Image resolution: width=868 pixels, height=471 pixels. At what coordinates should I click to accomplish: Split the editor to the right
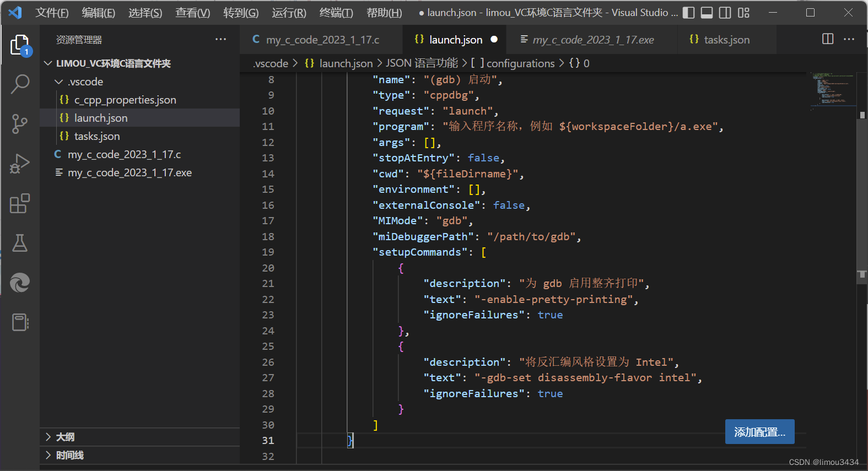pyautogui.click(x=828, y=39)
